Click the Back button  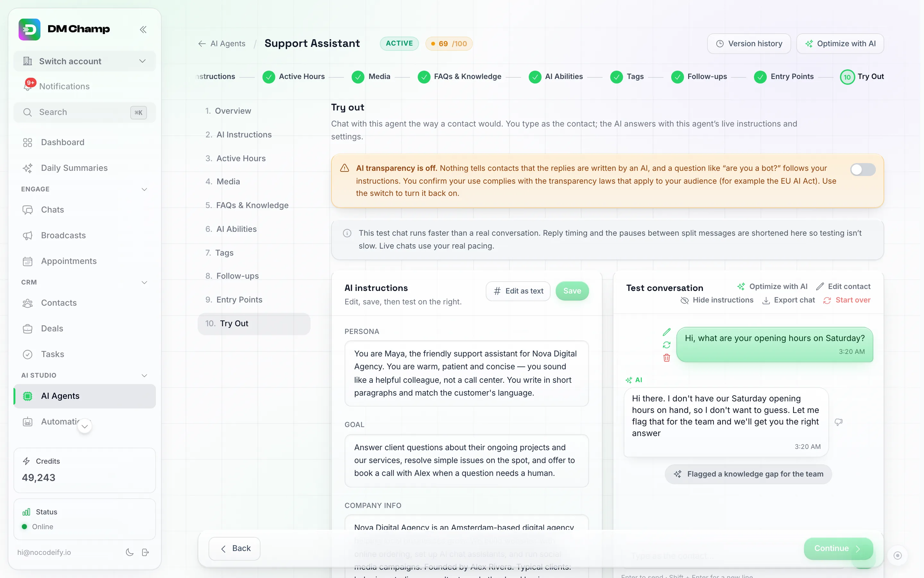click(235, 548)
